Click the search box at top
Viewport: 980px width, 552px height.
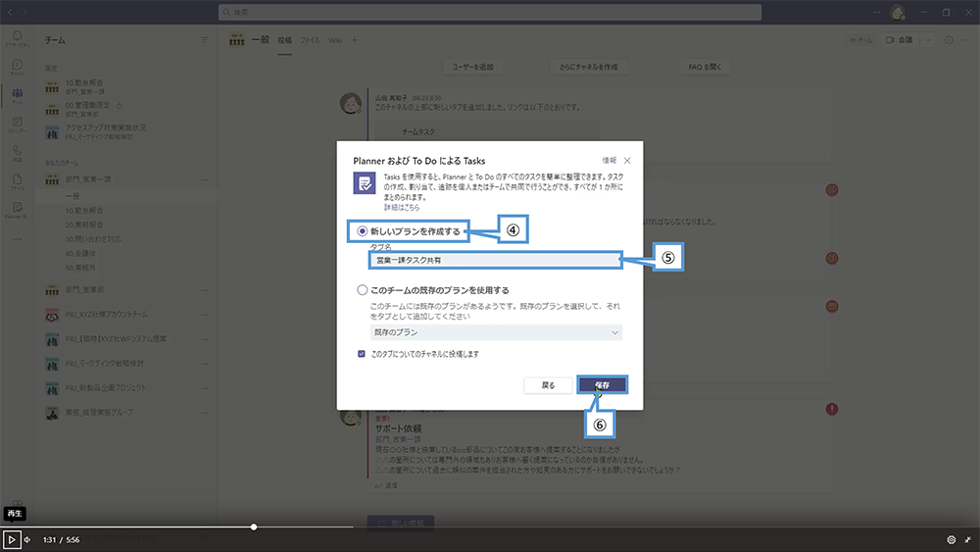pyautogui.click(x=490, y=12)
